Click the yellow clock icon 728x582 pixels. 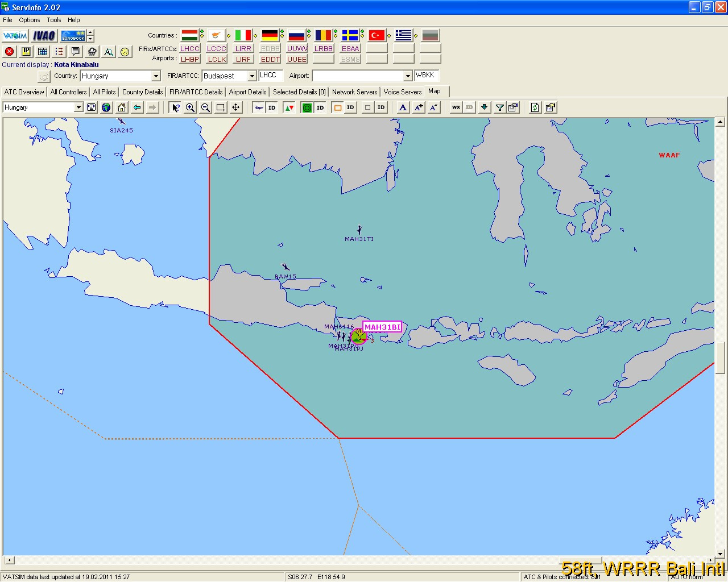[x=125, y=51]
